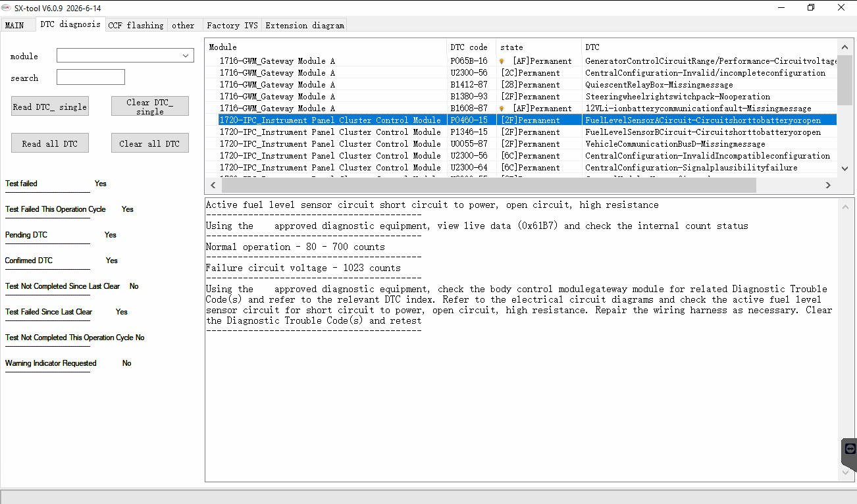This screenshot has width=857, height=504.
Task: Click 'Failure circuit voltage - 1023 counts' text
Action: 303,268
